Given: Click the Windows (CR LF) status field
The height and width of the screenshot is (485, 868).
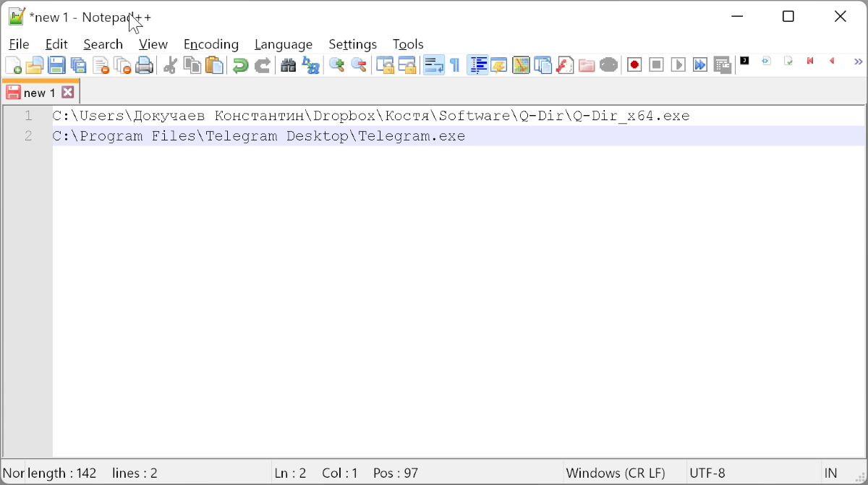Looking at the screenshot, I should [x=616, y=473].
